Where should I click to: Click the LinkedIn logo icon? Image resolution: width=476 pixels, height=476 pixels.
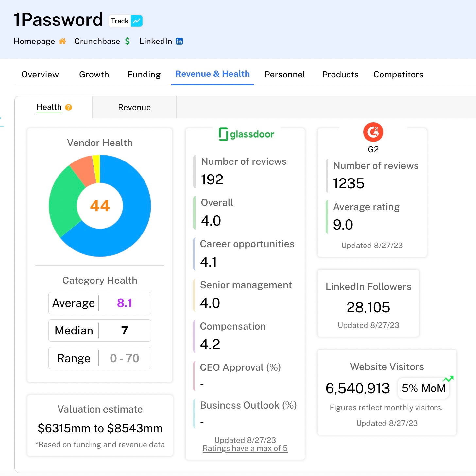click(179, 41)
